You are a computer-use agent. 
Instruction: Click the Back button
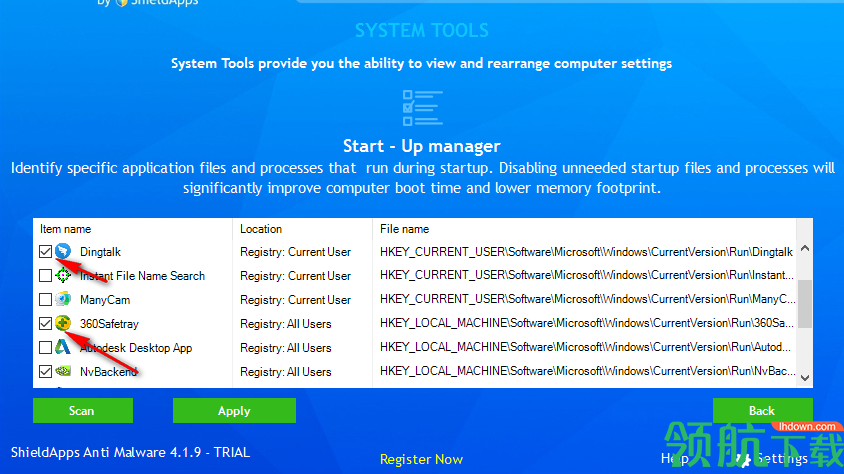point(762,411)
